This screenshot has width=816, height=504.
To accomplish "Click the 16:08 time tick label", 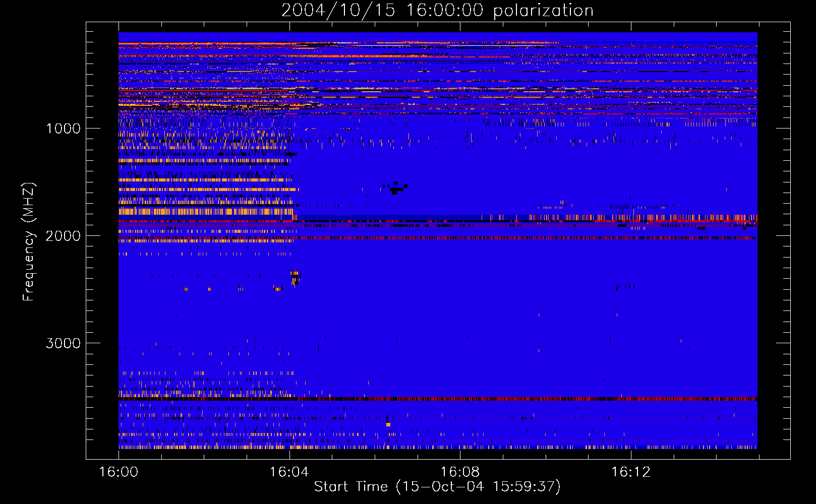I will [460, 472].
